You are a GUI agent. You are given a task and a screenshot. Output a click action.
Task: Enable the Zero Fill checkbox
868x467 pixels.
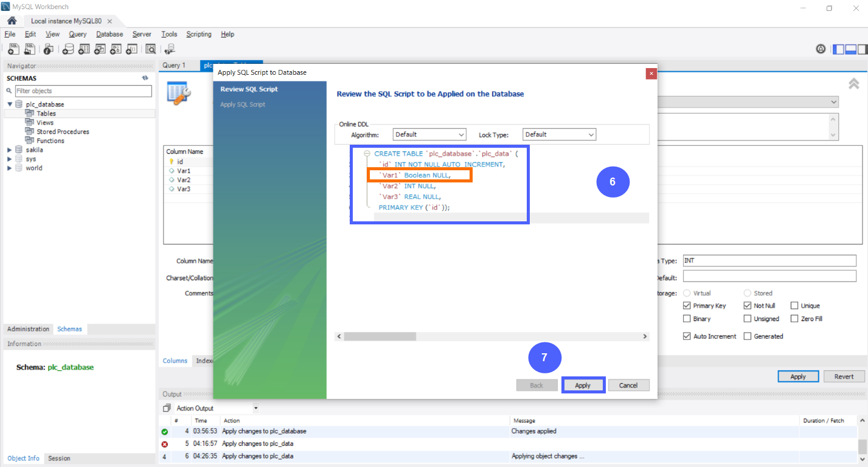794,319
